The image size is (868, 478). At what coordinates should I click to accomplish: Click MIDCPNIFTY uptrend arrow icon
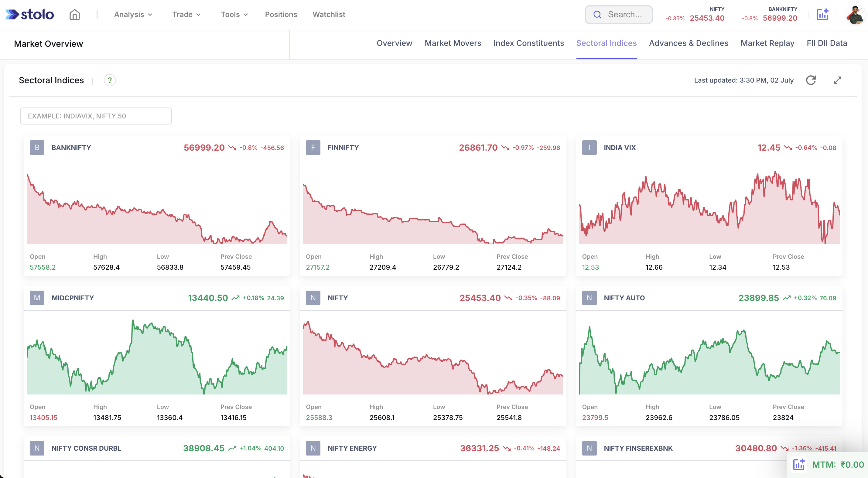point(236,298)
